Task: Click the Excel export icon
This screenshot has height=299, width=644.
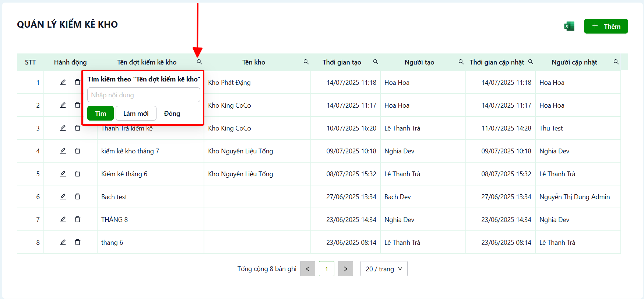Action: click(x=569, y=26)
